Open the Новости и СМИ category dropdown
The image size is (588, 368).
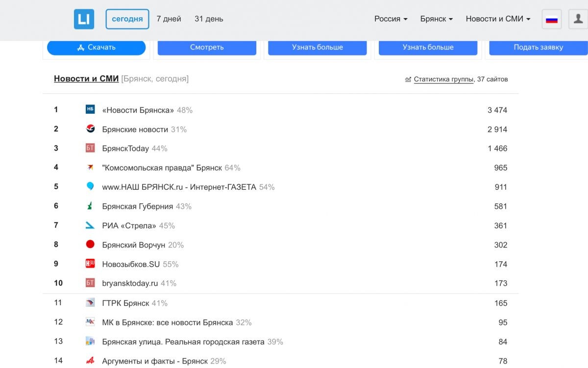coord(498,19)
